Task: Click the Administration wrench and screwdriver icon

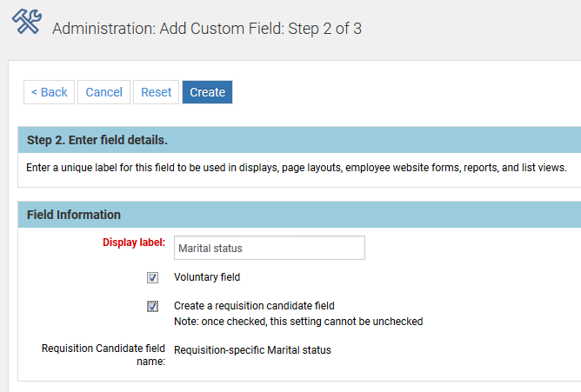Action: [27, 21]
